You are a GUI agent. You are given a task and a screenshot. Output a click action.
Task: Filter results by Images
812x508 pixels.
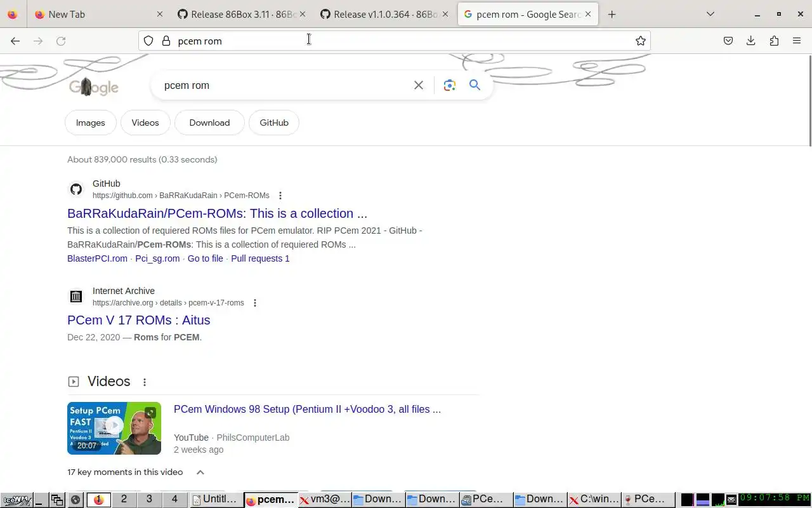[x=91, y=123]
